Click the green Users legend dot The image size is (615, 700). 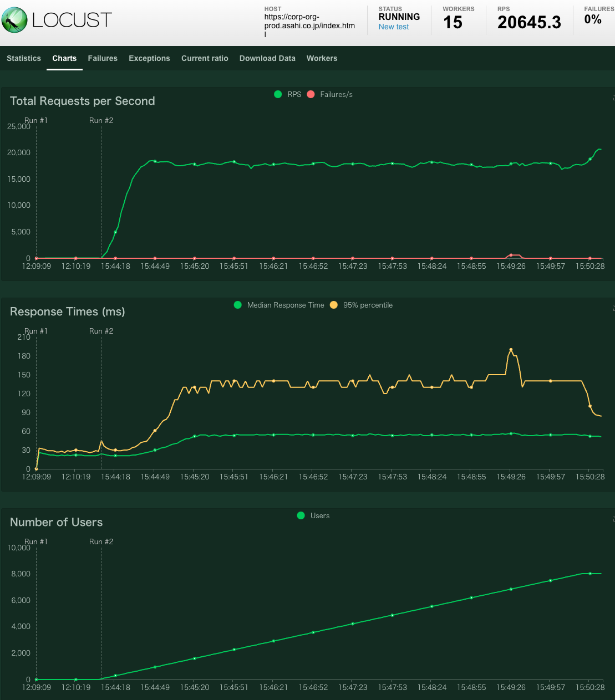pos(301,515)
